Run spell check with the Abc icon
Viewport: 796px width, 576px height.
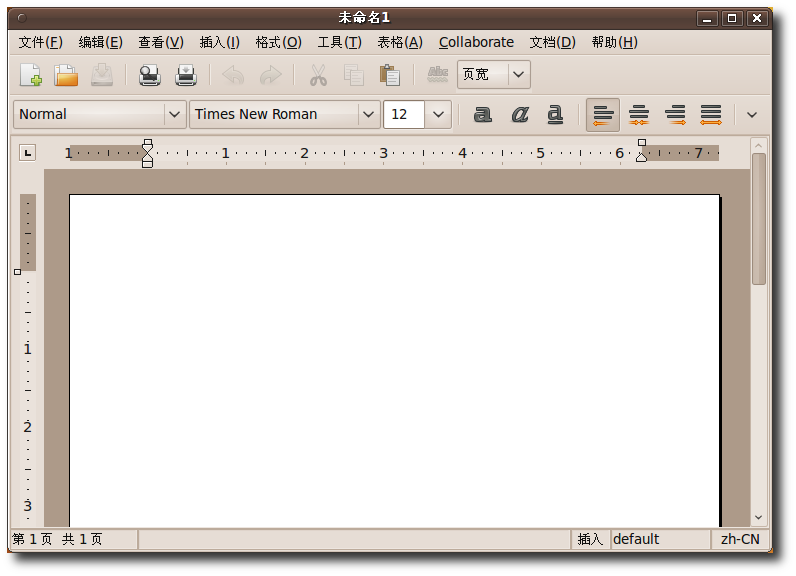coord(438,74)
